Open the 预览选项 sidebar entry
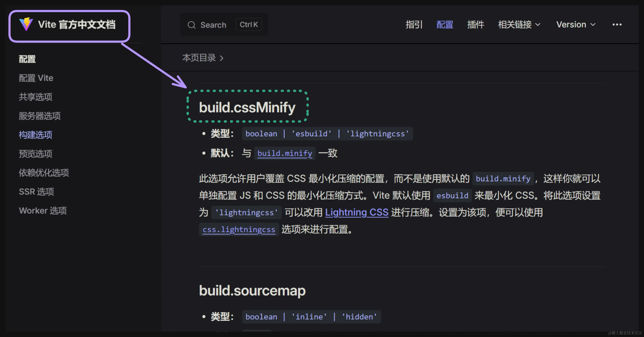The width and height of the screenshot is (644, 337). click(35, 154)
